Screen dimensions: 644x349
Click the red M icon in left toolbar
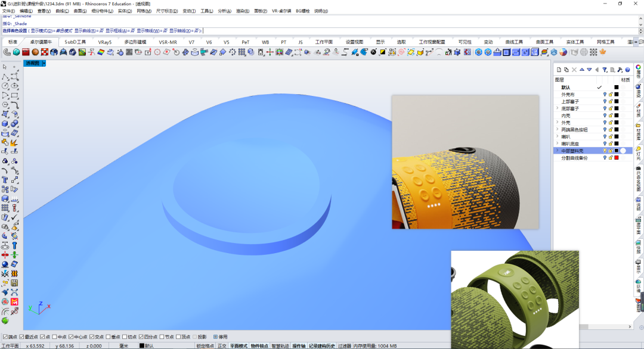14,302
